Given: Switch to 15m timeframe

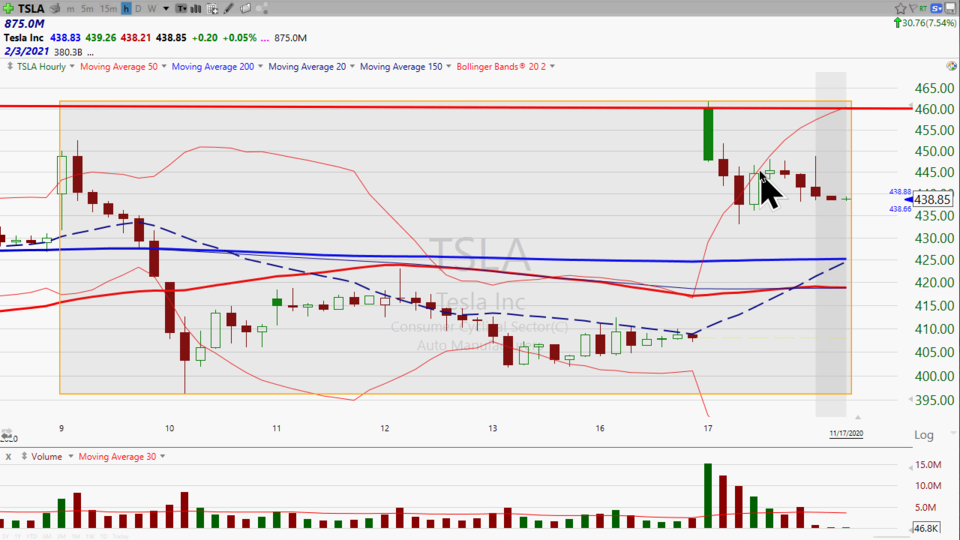Looking at the screenshot, I should 108,9.
